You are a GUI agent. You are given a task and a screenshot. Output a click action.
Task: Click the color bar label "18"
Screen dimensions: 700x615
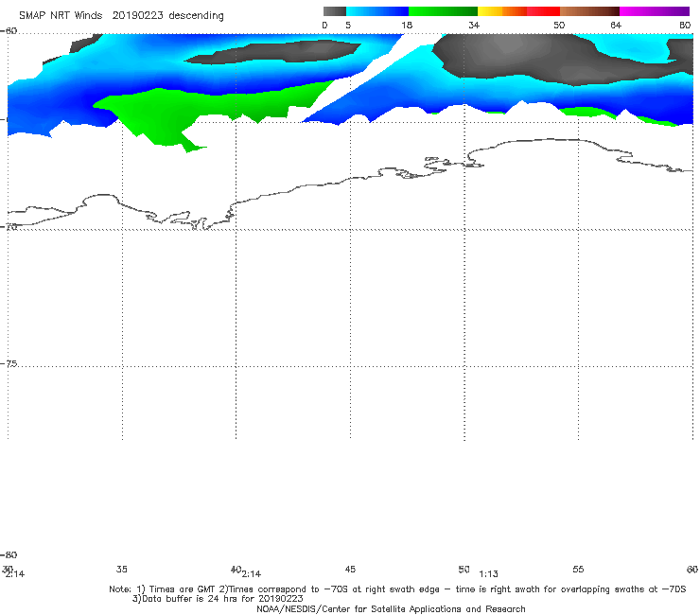[407, 25]
